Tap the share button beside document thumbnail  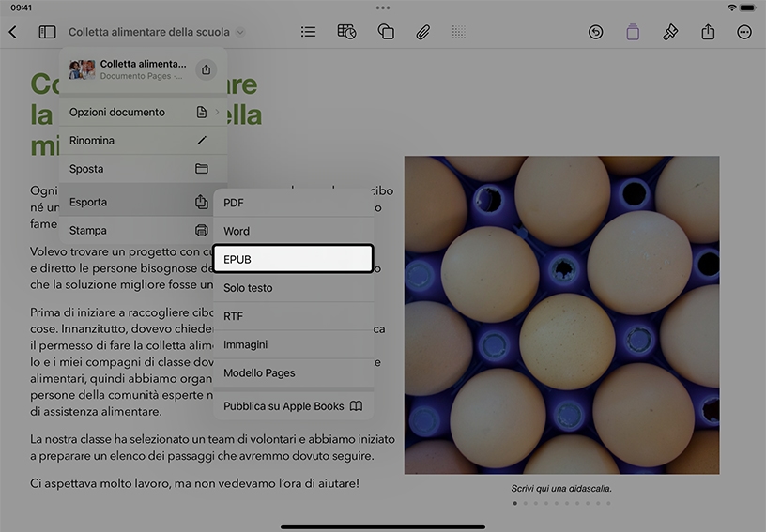pos(207,69)
